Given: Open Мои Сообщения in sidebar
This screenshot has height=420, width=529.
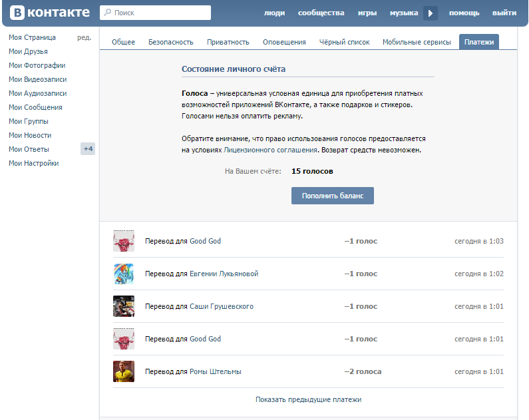Looking at the screenshot, I should pyautogui.click(x=35, y=107).
